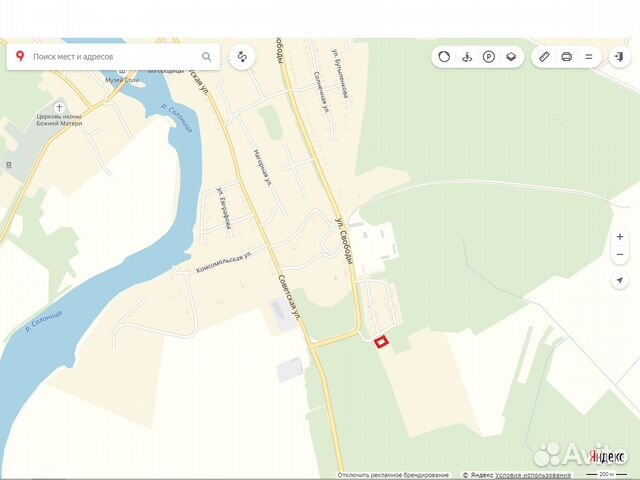The width and height of the screenshot is (640, 480).
Task: Click the my location arrow button
Action: coord(620,280)
